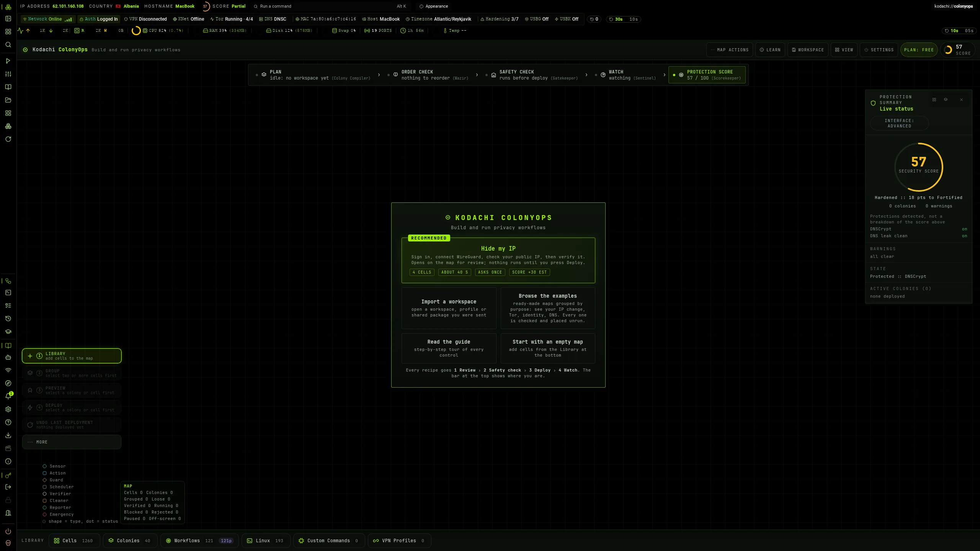The height and width of the screenshot is (551, 980).
Task: Open the Map Actions dropdown
Action: pos(730,50)
